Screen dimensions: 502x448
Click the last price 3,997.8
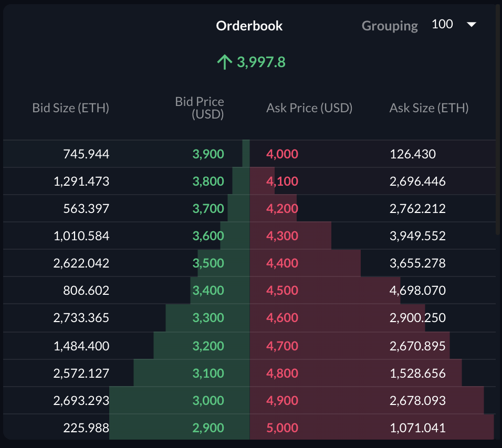pyautogui.click(x=261, y=62)
